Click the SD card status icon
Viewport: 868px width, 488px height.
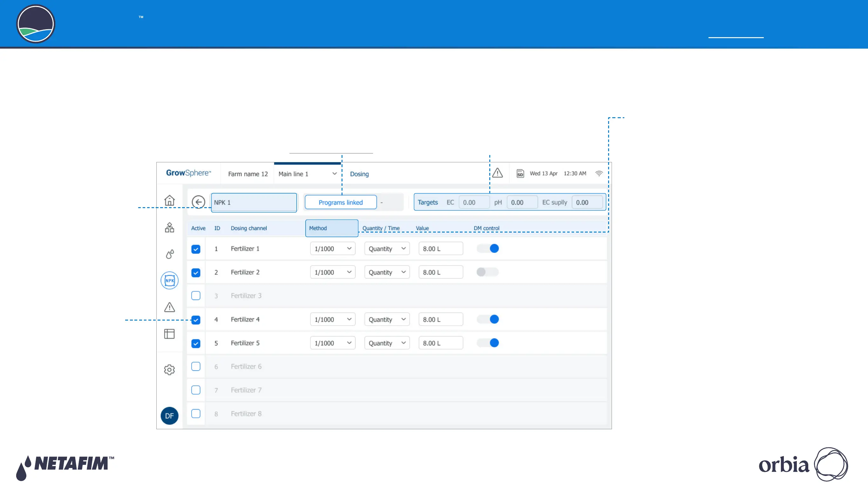[x=520, y=173]
